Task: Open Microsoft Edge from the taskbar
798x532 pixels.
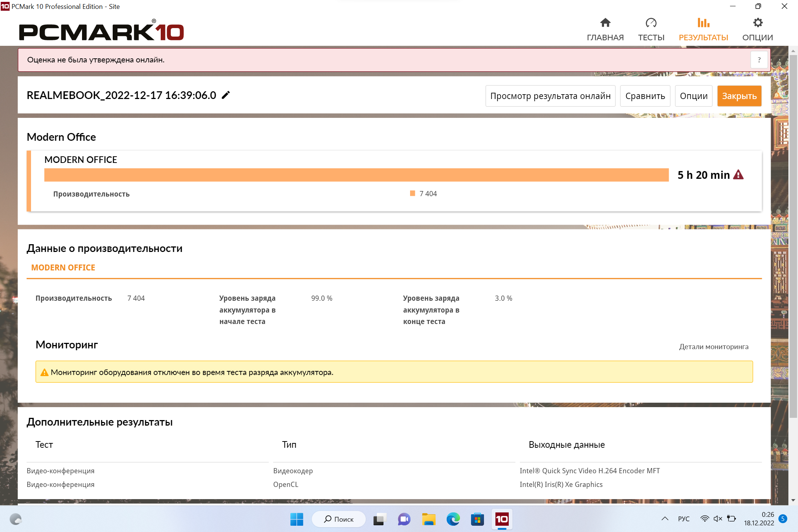Action: coord(453,519)
